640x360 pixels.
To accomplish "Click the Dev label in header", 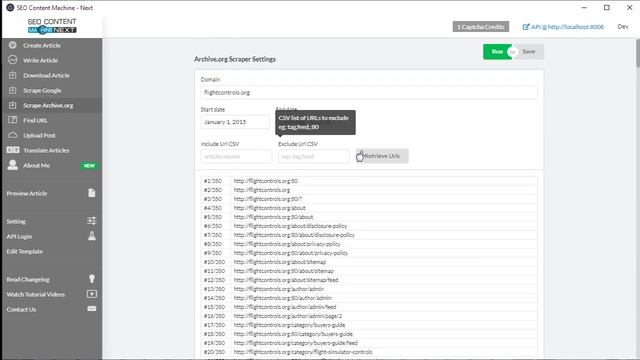I will click(x=623, y=27).
